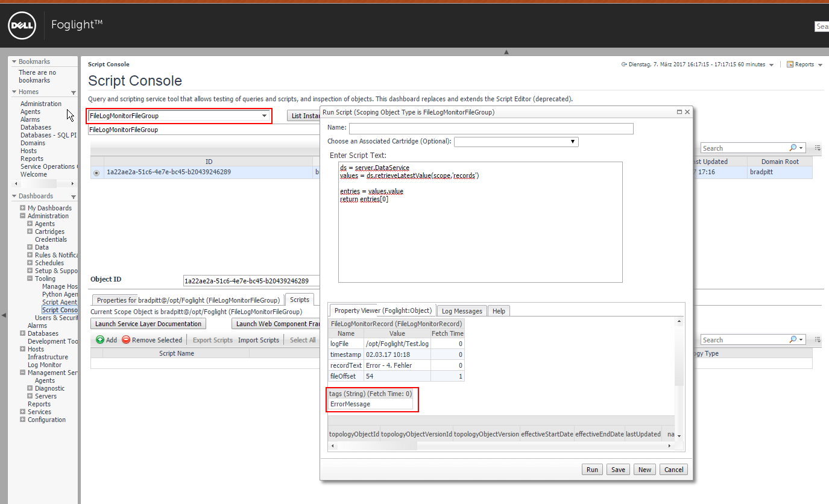
Task: Collapse the top header arrow
Action: [x=506, y=52]
